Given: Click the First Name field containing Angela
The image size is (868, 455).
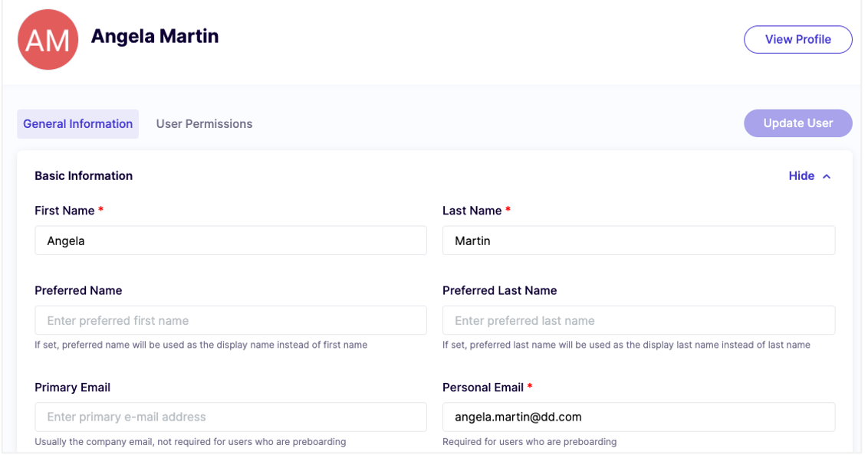Looking at the screenshot, I should (230, 240).
